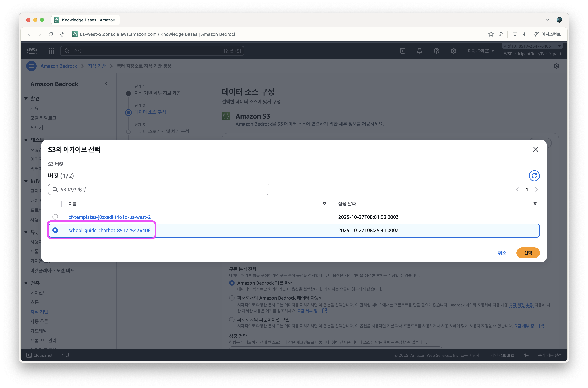
Task: Open the 미국 (오레곤) region dropdown
Action: pyautogui.click(x=481, y=51)
